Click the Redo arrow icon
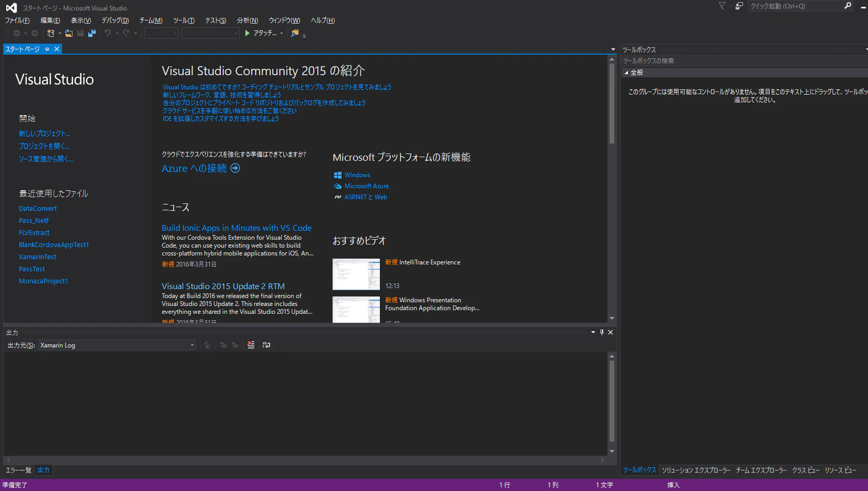 [126, 33]
